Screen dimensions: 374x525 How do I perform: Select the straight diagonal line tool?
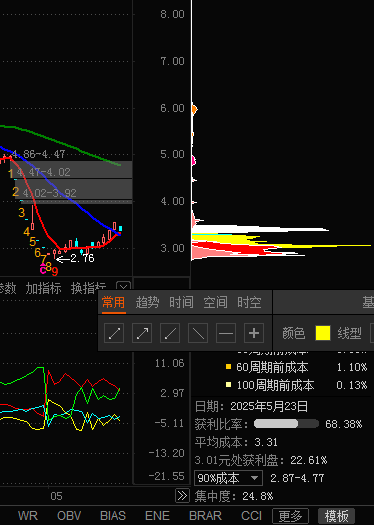[198, 333]
